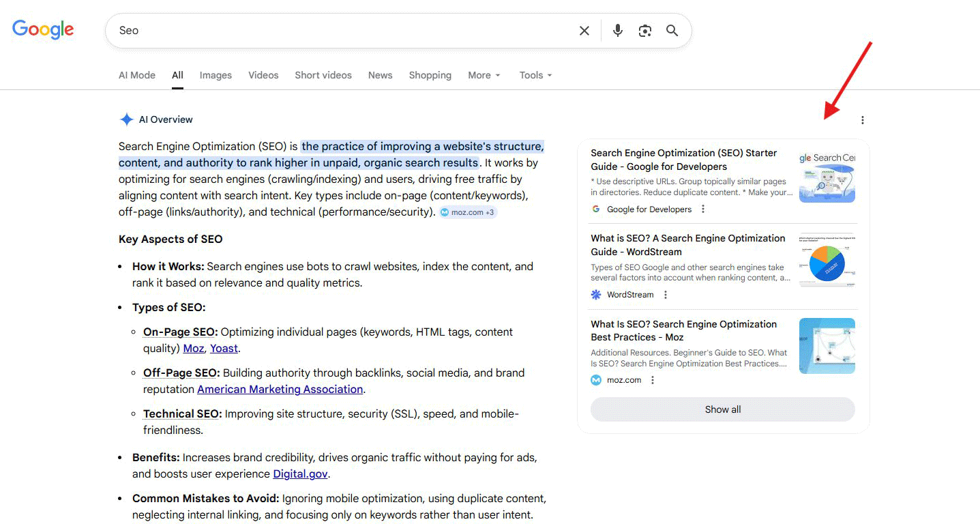Select the All results tab
Viewport: 980px width, 524px height.
point(177,75)
